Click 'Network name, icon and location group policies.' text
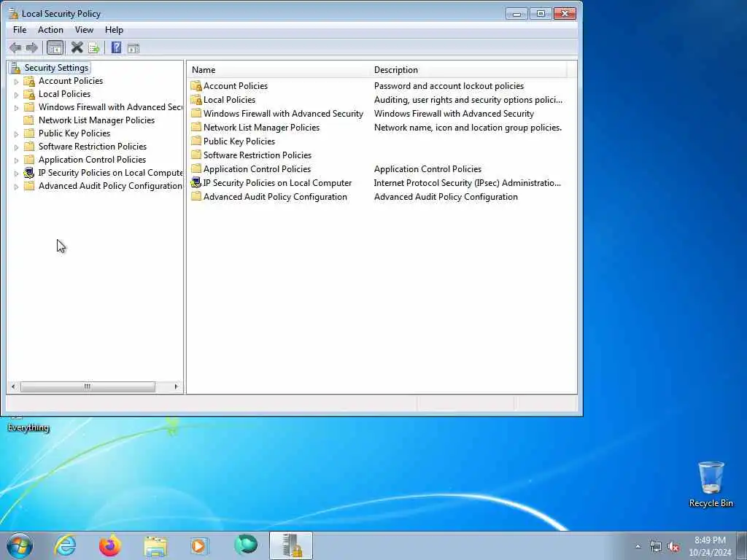 click(x=468, y=127)
